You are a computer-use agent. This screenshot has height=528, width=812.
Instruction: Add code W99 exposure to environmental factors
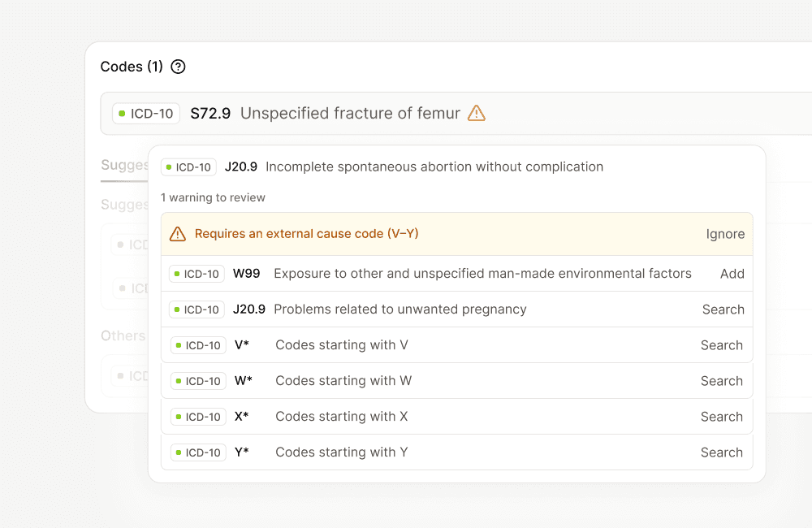tap(732, 274)
